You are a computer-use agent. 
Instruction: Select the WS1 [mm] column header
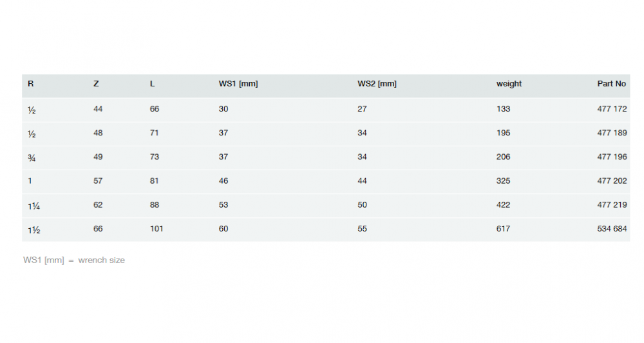[238, 84]
